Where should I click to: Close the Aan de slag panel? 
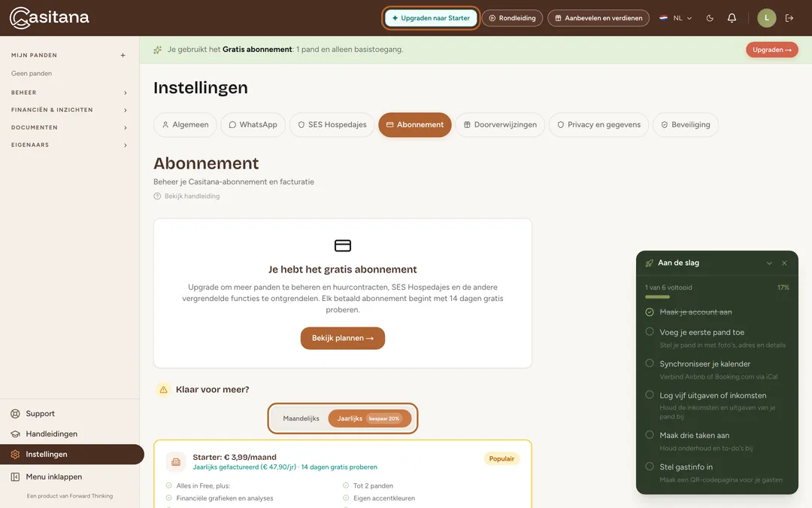(784, 263)
